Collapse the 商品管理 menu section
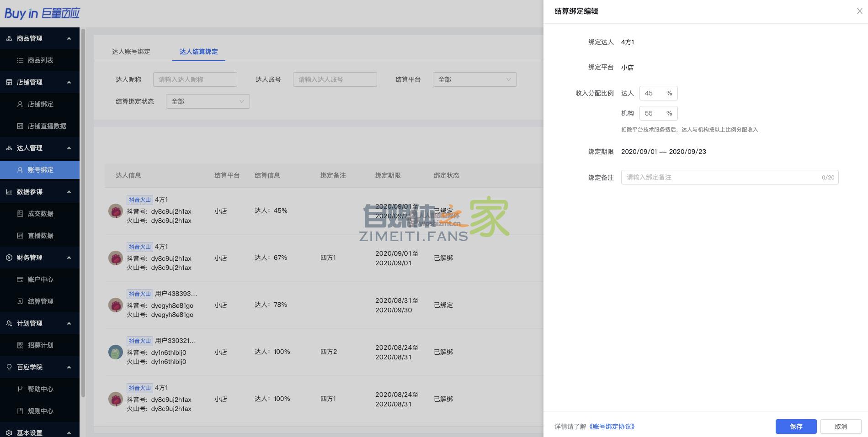Image resolution: width=868 pixels, height=437 pixels. click(x=69, y=38)
